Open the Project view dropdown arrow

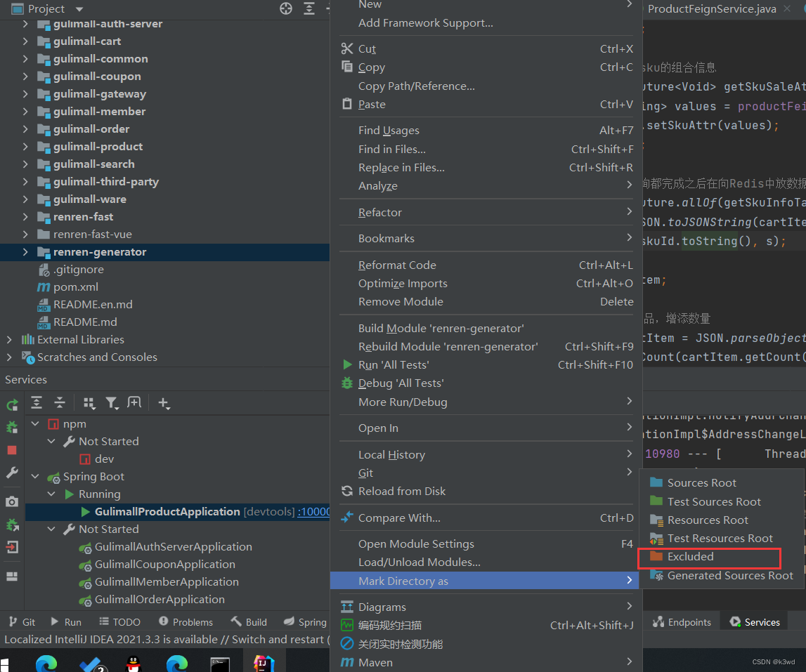click(79, 9)
